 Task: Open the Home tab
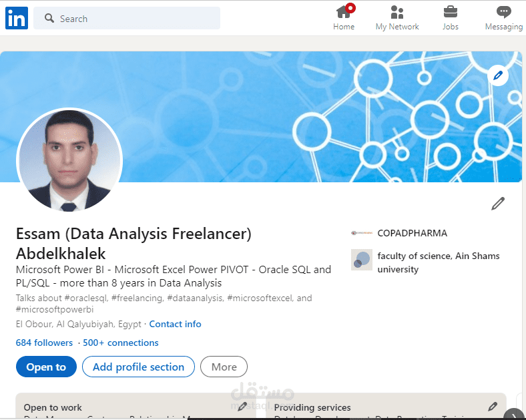pos(344,18)
